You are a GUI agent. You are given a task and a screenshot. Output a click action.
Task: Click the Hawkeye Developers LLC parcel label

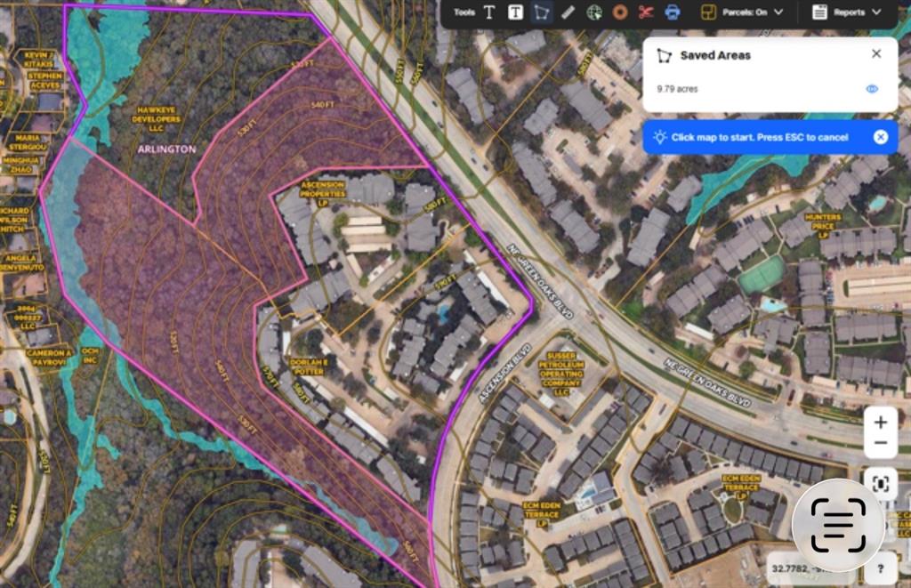[x=156, y=118]
